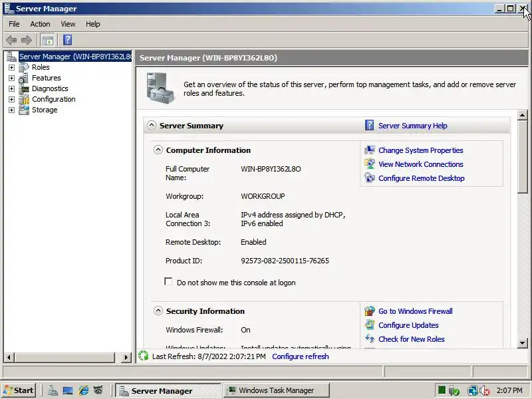The width and height of the screenshot is (532, 399).
Task: Click the Server Manager tree root label
Action: click(x=75, y=57)
